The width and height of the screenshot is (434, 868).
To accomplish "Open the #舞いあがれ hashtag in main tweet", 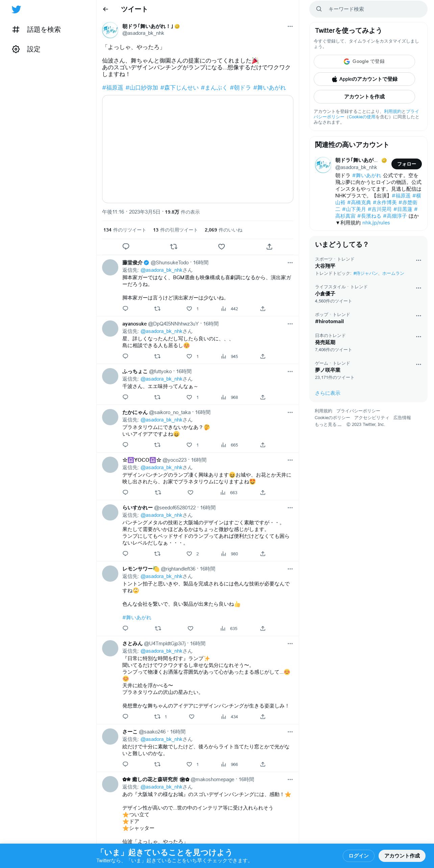I will click(x=269, y=88).
